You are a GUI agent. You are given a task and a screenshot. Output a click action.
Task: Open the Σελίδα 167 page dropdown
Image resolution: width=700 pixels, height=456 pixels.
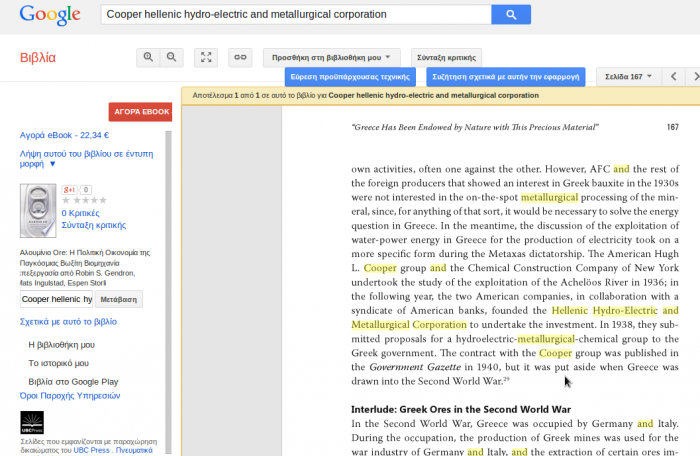coord(628,77)
